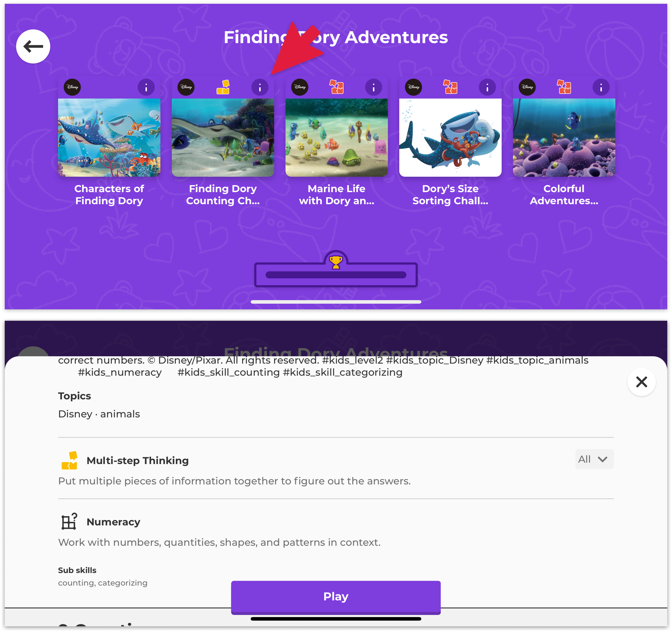Click the yellow puzzle icon on Counting card
This screenshot has height=632, width=672.
coord(223,87)
